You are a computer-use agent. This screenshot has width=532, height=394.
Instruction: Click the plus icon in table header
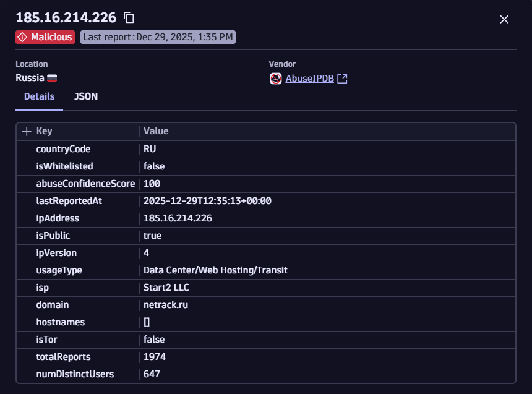(27, 131)
